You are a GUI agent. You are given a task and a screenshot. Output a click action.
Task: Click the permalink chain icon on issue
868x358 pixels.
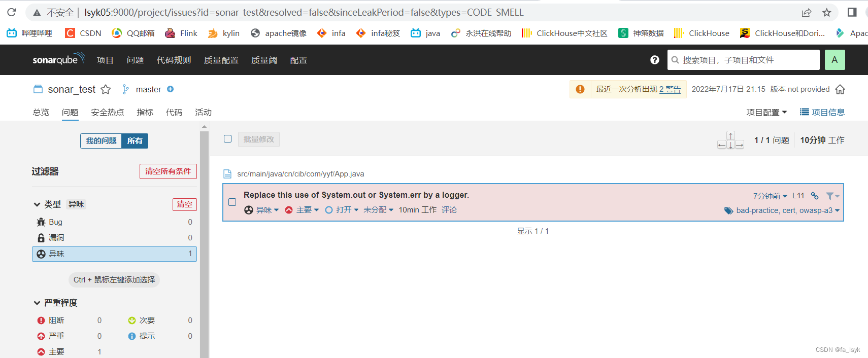[x=815, y=196]
